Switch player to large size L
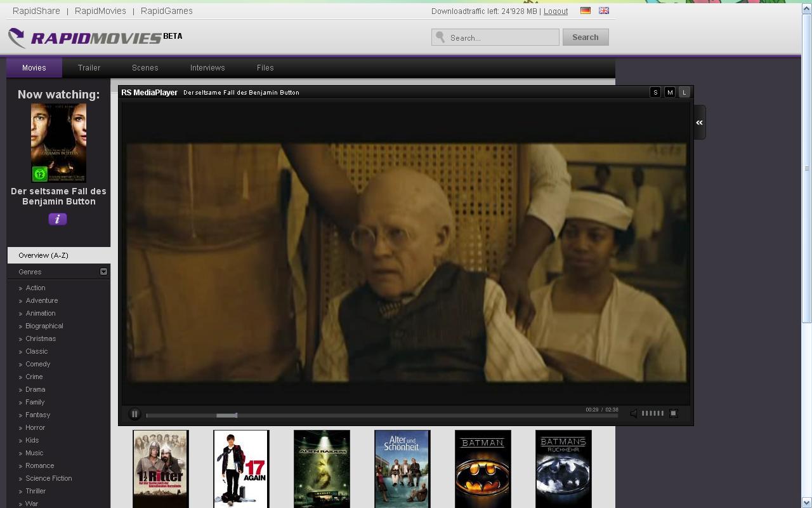Image resolution: width=812 pixels, height=508 pixels. pos(684,92)
